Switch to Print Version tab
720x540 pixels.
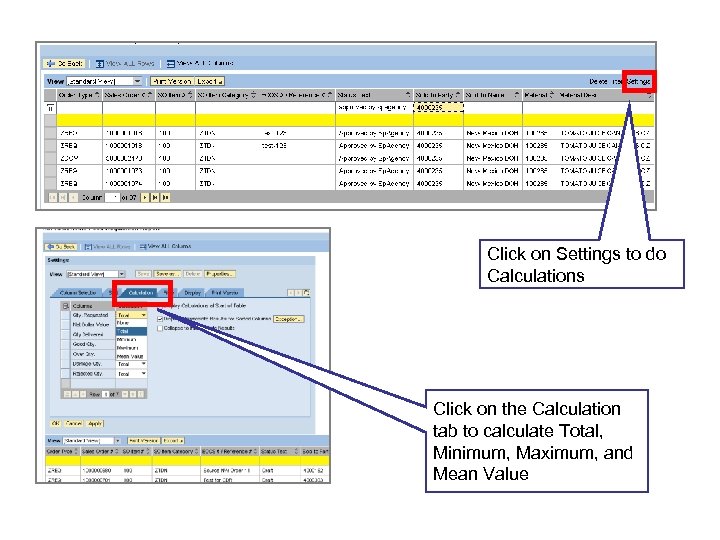pyautogui.click(x=225, y=292)
